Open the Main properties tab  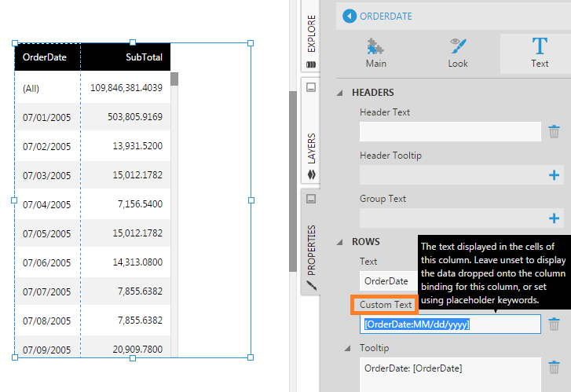click(375, 53)
